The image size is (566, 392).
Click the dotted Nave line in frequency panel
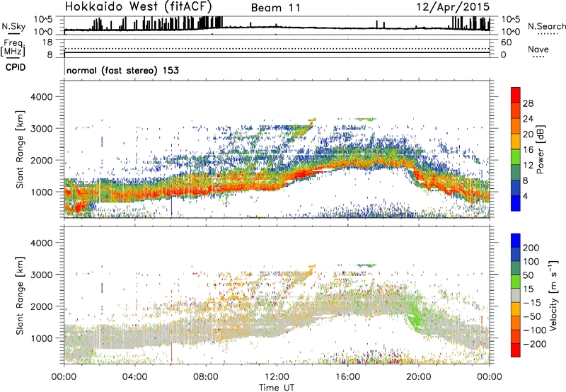(x=277, y=49)
